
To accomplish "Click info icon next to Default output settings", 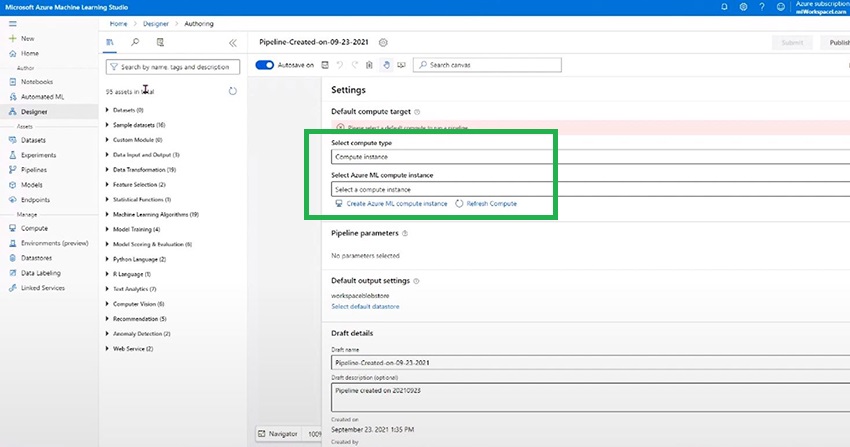I will [416, 281].
